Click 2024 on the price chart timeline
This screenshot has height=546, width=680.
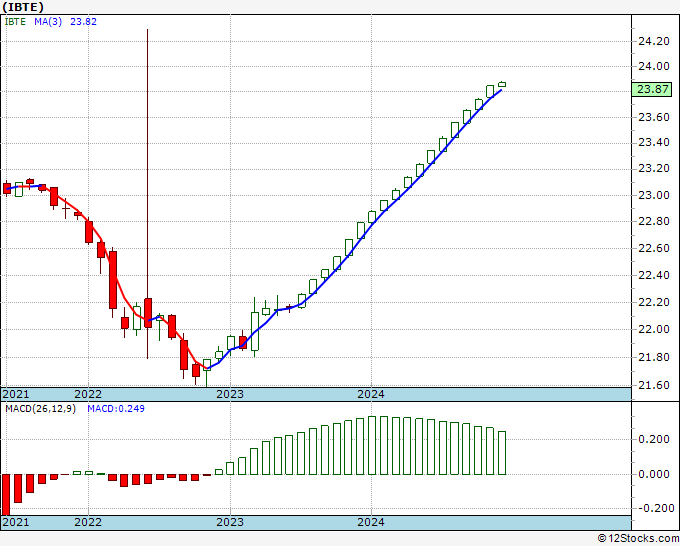coord(371,394)
